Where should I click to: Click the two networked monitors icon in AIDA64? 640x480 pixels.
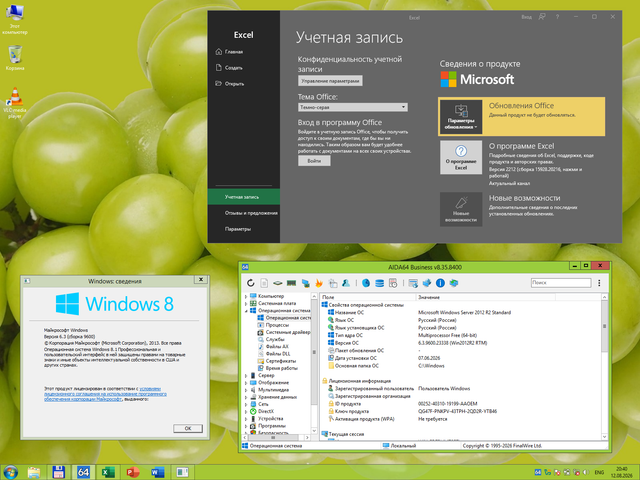point(454,283)
